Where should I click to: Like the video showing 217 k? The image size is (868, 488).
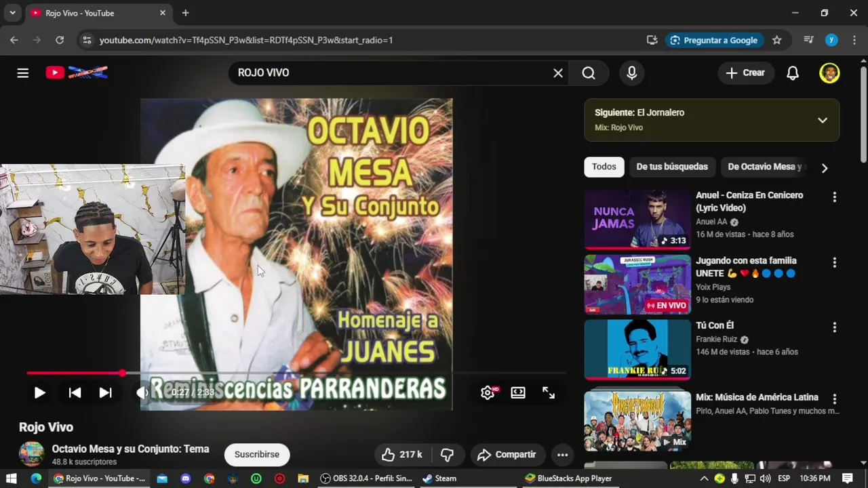(x=402, y=455)
